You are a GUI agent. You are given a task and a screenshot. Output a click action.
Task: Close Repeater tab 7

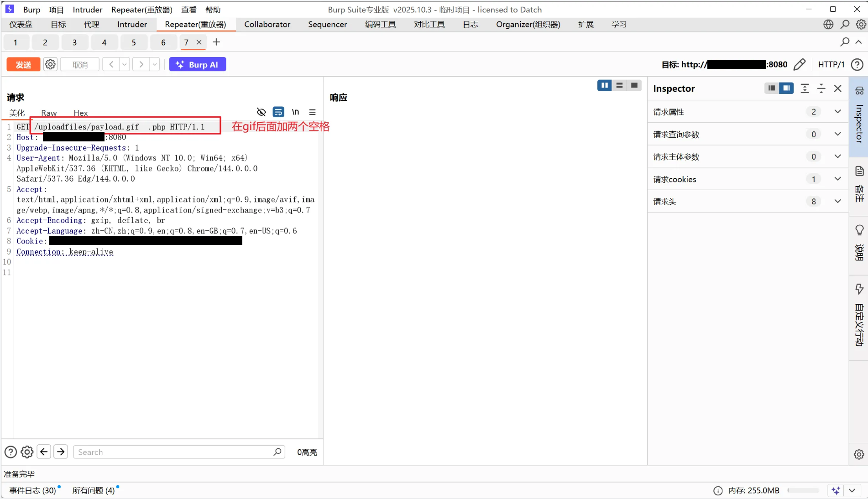tap(199, 42)
